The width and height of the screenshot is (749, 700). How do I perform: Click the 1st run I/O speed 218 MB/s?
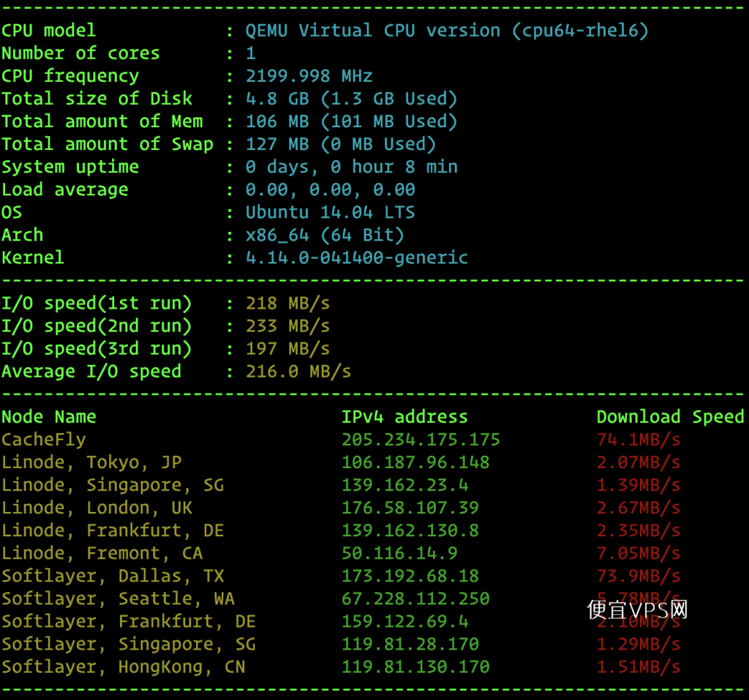(x=287, y=304)
